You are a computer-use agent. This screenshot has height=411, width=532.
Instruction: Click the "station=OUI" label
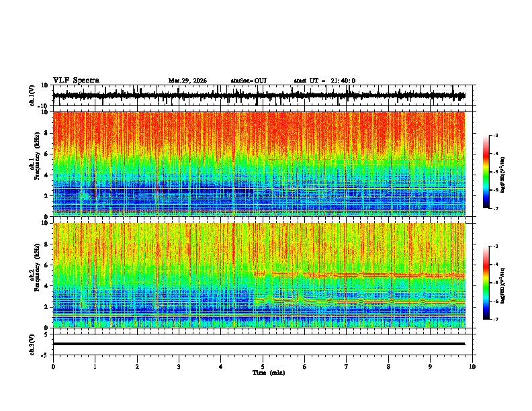(249, 81)
